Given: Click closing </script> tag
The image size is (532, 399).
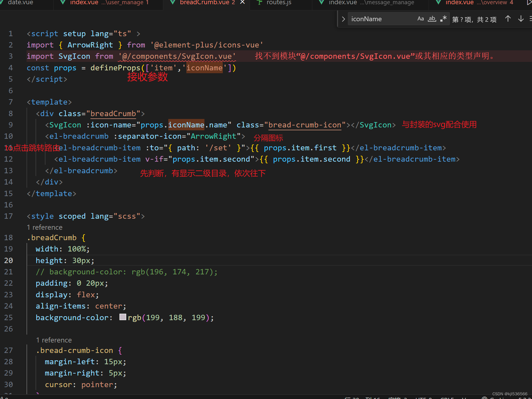Looking at the screenshot, I should coord(47,79).
